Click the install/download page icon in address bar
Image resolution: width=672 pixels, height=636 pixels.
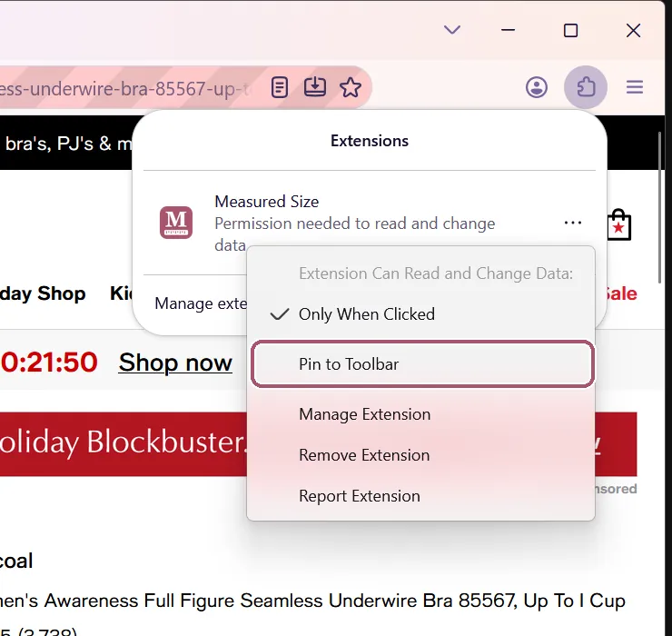pos(314,87)
